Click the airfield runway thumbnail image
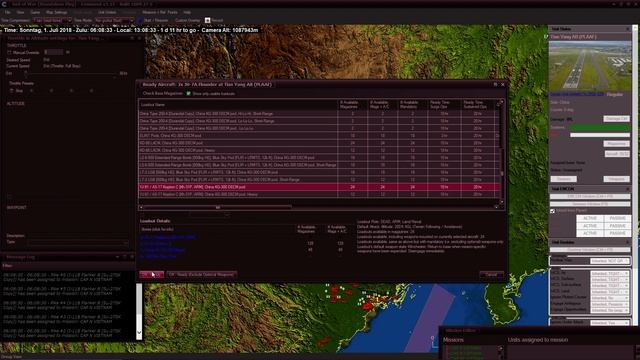 point(590,66)
